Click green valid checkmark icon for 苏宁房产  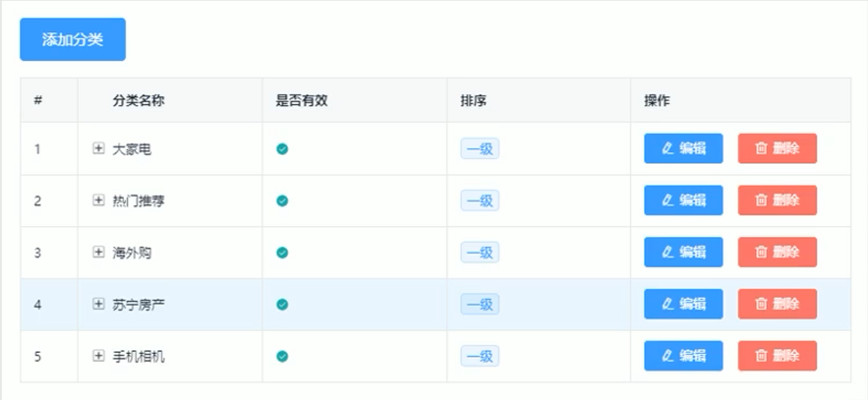[x=282, y=305]
